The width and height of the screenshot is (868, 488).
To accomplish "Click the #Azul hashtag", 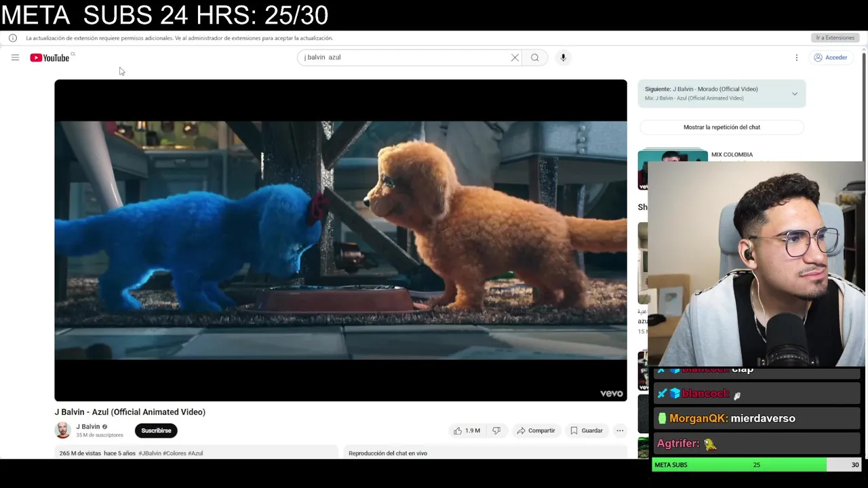I will (195, 453).
